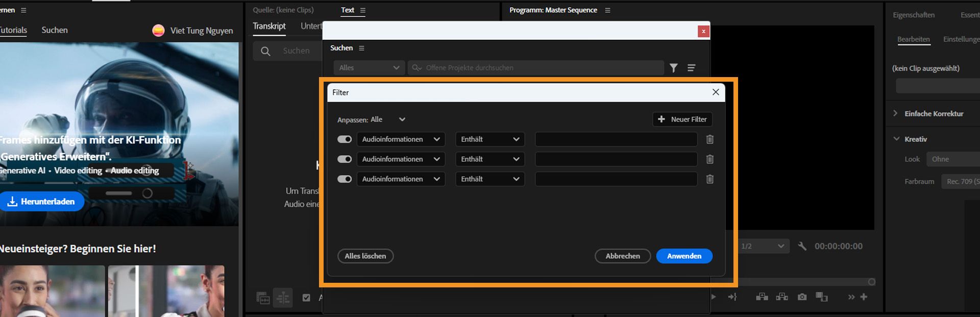Click the first filter row's text field
Image resolution: width=980 pixels, height=317 pixels.
pyautogui.click(x=616, y=139)
